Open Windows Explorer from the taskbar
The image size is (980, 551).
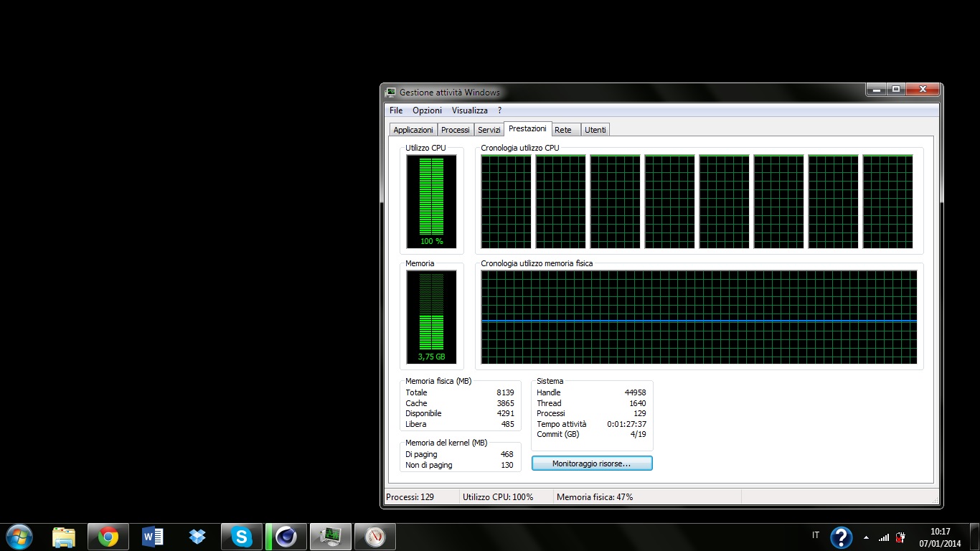(x=64, y=537)
